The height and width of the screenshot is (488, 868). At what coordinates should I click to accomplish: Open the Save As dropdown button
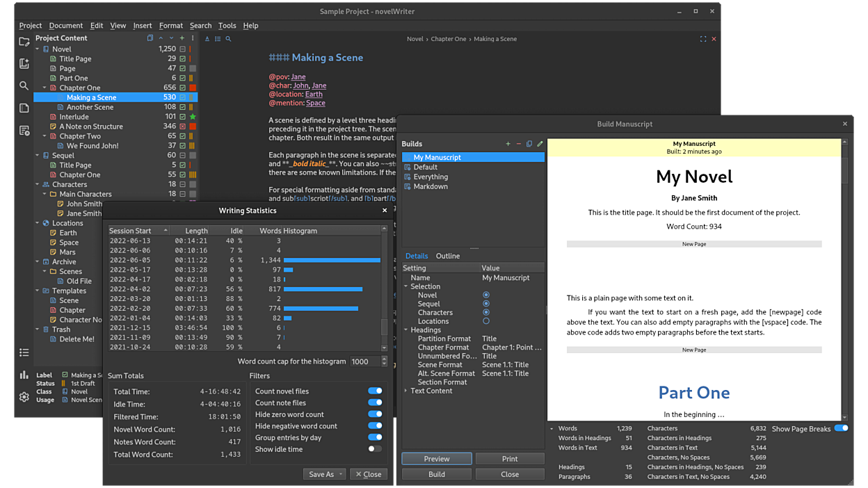point(325,474)
